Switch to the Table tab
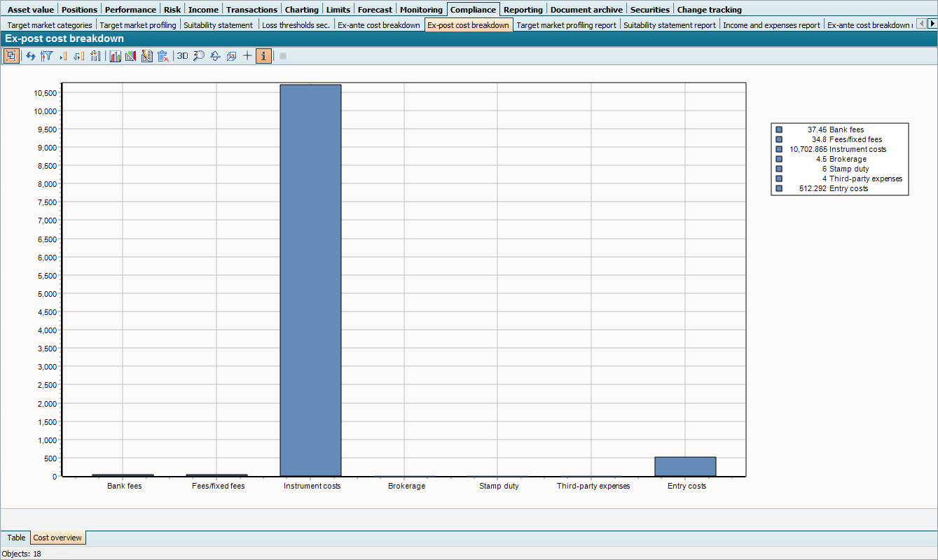The image size is (938, 560). 16,538
